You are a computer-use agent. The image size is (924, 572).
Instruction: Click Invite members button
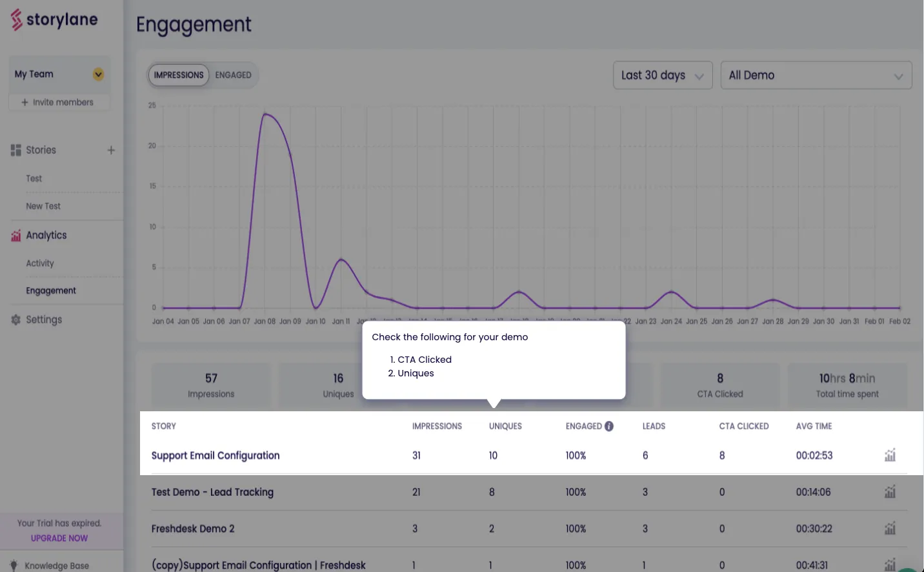pos(59,103)
